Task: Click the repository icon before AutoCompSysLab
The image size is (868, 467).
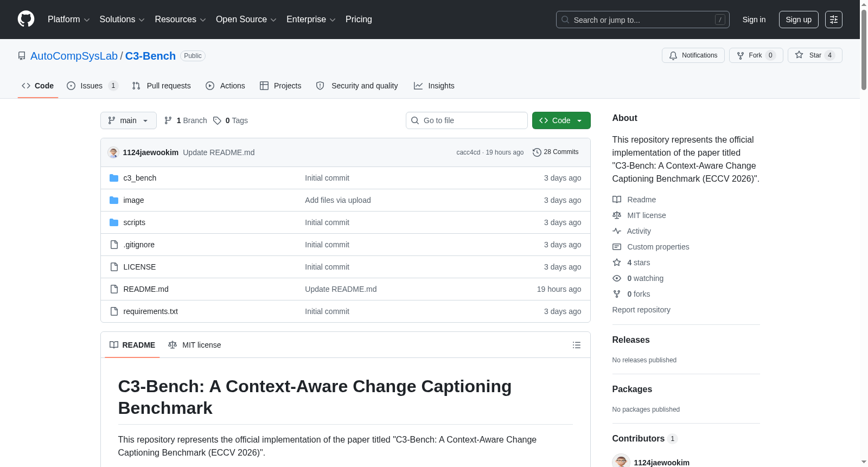Action: click(22, 56)
